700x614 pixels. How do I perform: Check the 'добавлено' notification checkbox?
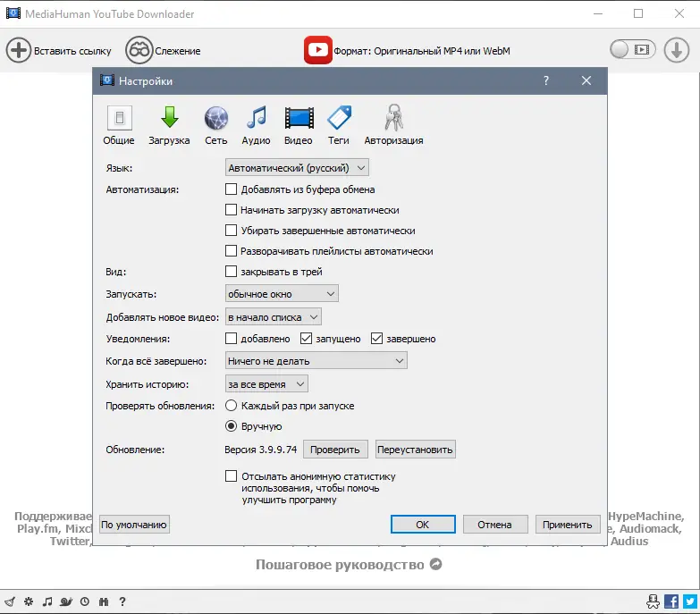click(x=231, y=338)
